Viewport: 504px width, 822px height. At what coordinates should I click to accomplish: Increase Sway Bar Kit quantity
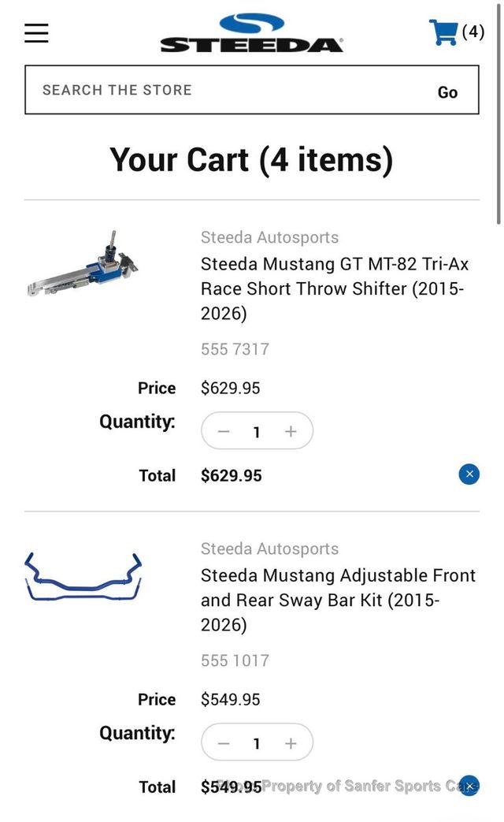coord(291,743)
